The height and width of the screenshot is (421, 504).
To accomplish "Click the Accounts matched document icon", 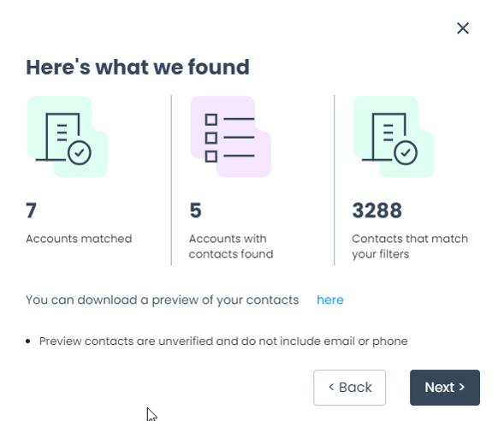I will [68, 136].
